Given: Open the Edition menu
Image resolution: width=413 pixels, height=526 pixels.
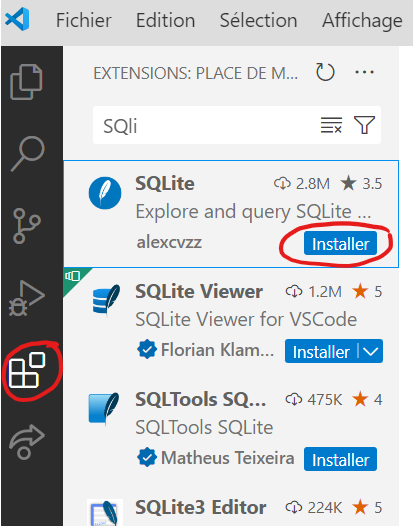Looking at the screenshot, I should [165, 20].
